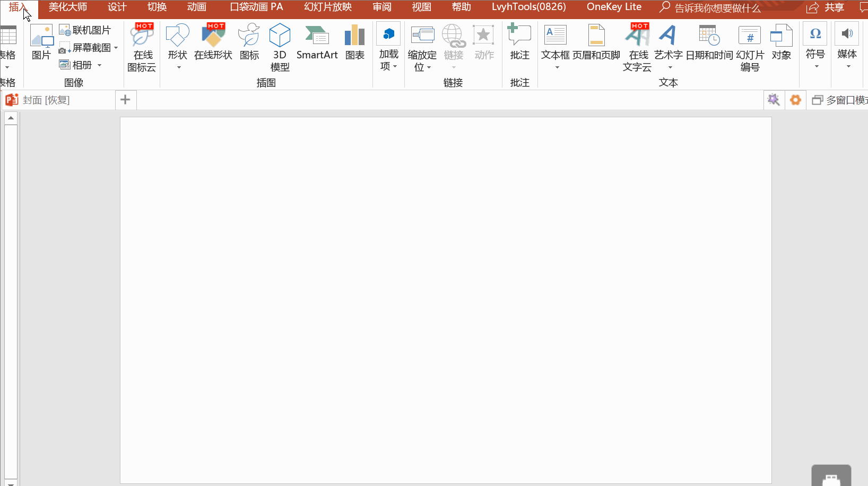This screenshot has width=868, height=486.
Task: Add an 动作 action
Action: [x=484, y=42]
